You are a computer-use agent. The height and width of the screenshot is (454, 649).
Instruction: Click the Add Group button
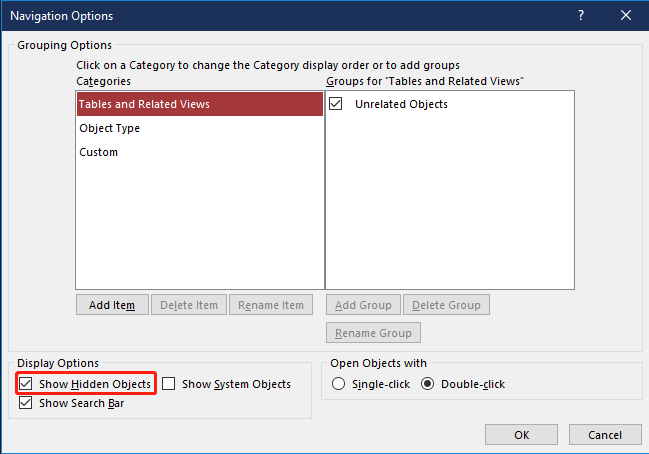click(x=363, y=305)
